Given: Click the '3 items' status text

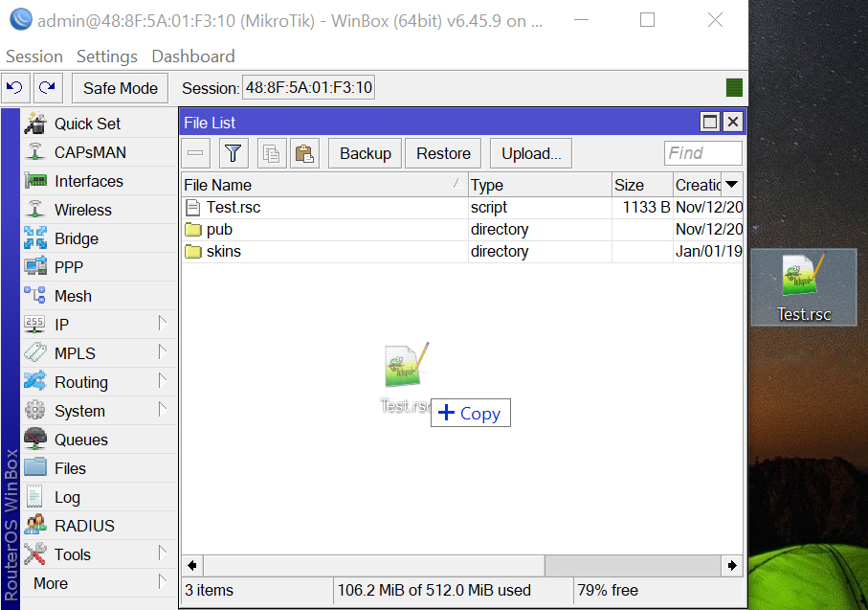Looking at the screenshot, I should click(210, 591).
